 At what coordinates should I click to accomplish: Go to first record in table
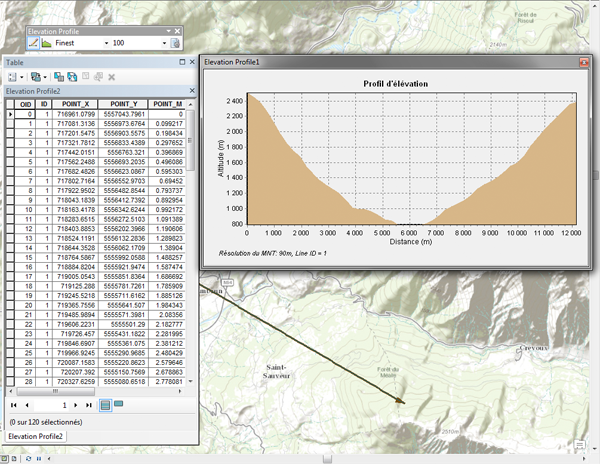(x=13, y=406)
